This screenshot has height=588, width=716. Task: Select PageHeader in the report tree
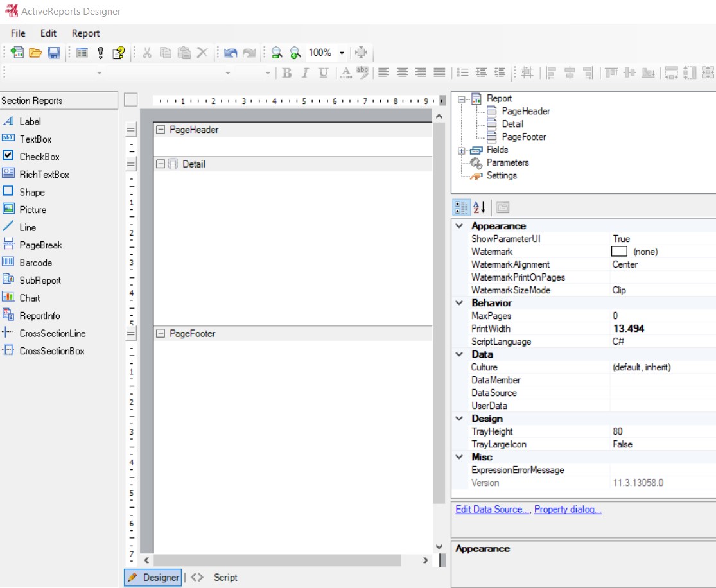pos(525,112)
